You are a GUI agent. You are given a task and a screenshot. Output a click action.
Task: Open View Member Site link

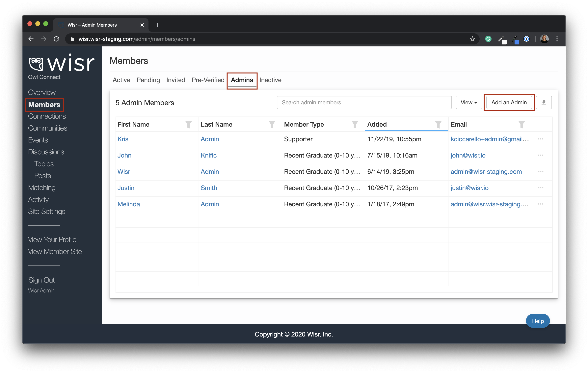click(55, 252)
